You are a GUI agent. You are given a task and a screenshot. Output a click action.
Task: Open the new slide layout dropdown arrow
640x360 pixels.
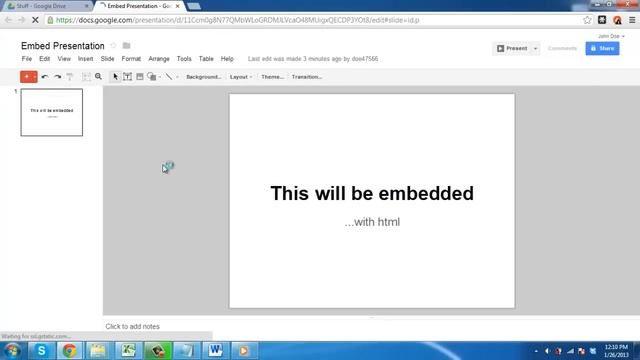(x=35, y=77)
